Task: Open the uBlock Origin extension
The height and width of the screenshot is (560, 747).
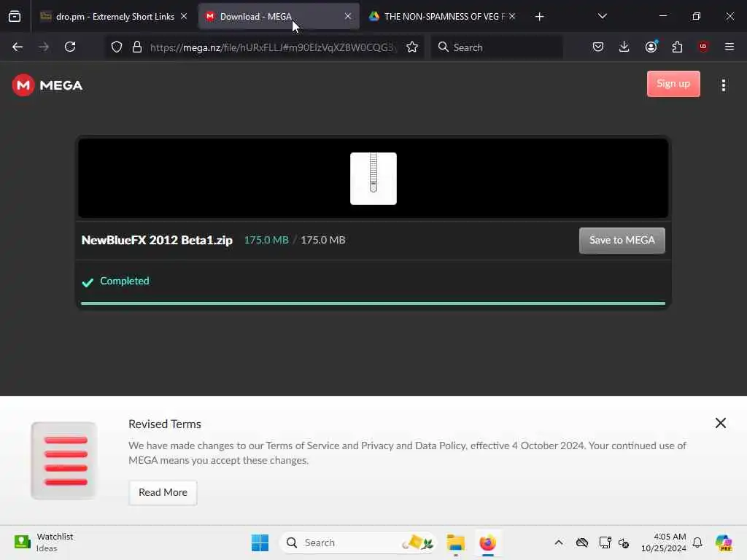Action: pos(703,47)
